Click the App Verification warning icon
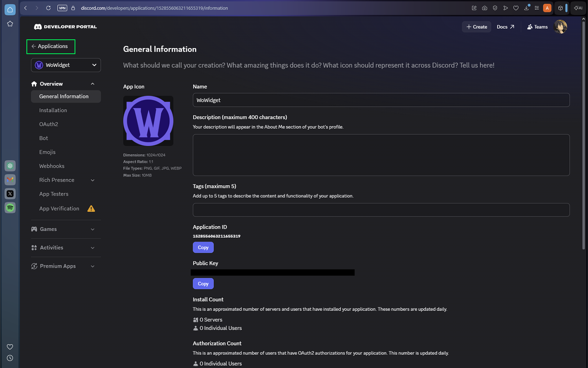The width and height of the screenshot is (588, 368). point(91,209)
